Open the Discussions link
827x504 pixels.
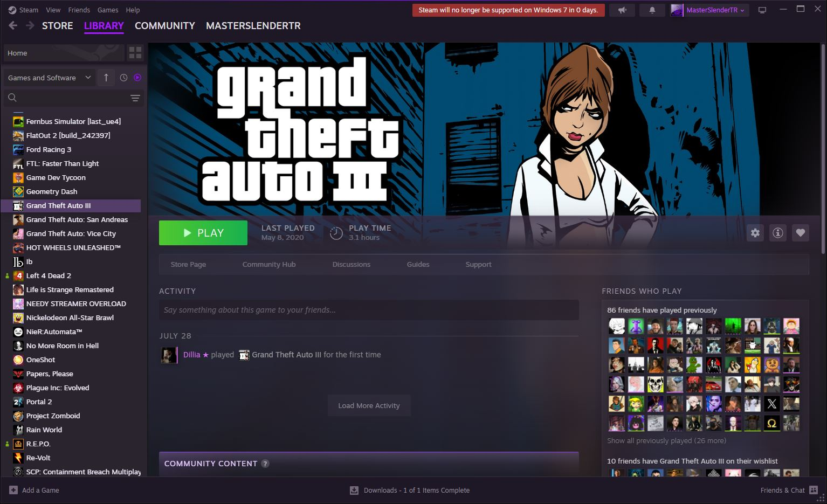(x=352, y=264)
